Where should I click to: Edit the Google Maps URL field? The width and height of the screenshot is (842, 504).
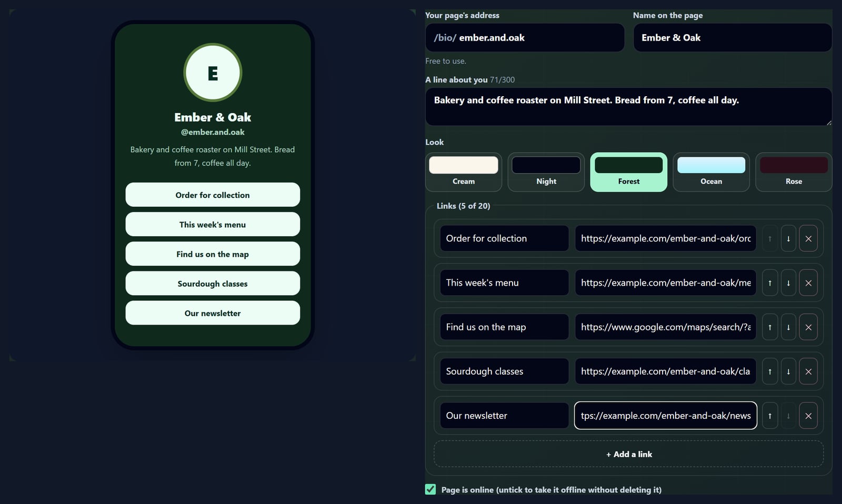tap(666, 327)
